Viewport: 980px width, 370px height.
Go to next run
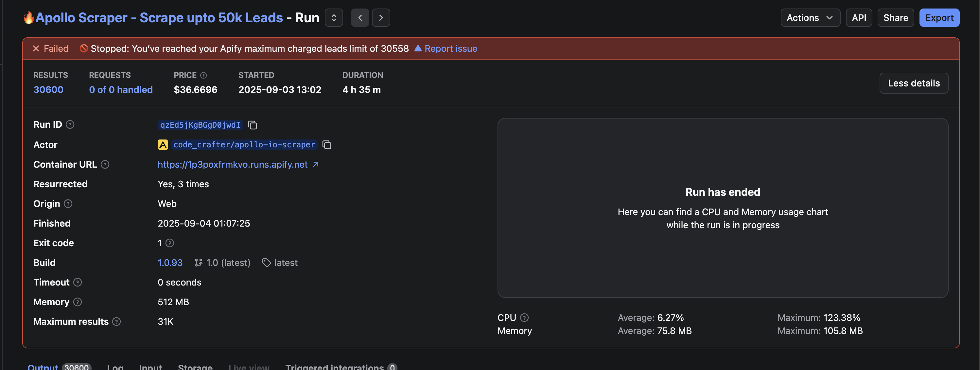pyautogui.click(x=381, y=17)
